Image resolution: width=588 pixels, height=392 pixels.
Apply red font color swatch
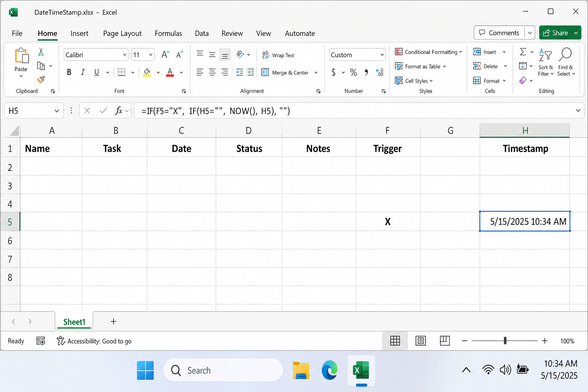pyautogui.click(x=170, y=72)
